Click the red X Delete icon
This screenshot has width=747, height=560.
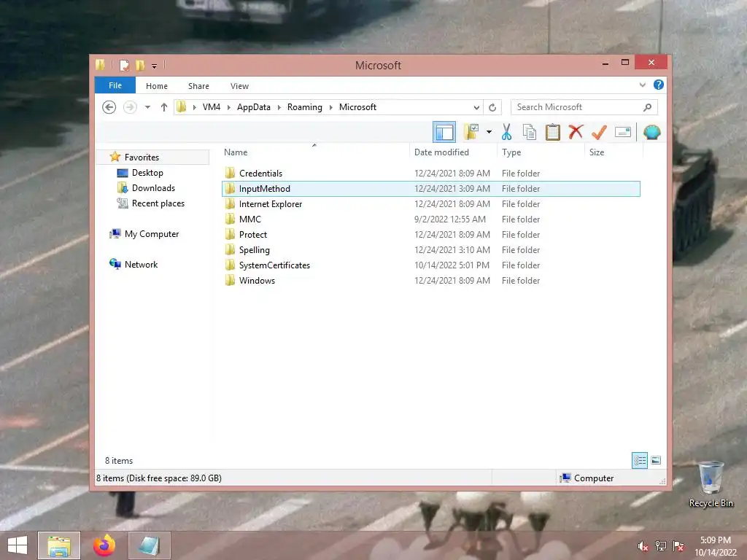click(576, 131)
